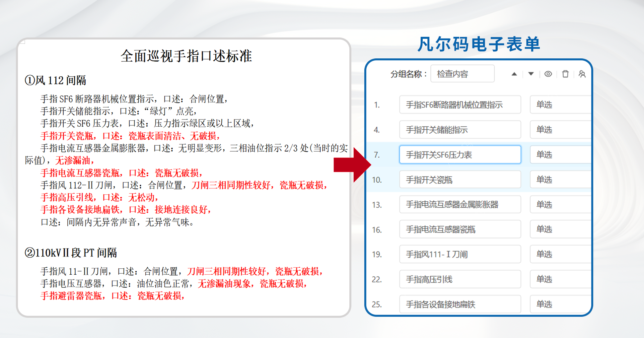Select the 手指各设备接地扁铁 item field
This screenshot has height=338, width=644.
[460, 304]
